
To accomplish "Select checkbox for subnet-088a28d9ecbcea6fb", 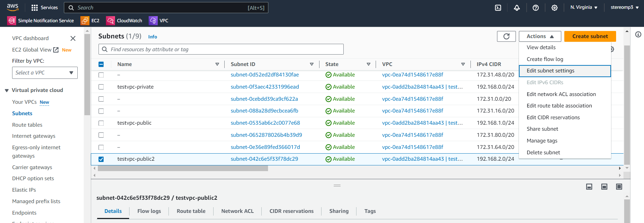I will pyautogui.click(x=101, y=111).
